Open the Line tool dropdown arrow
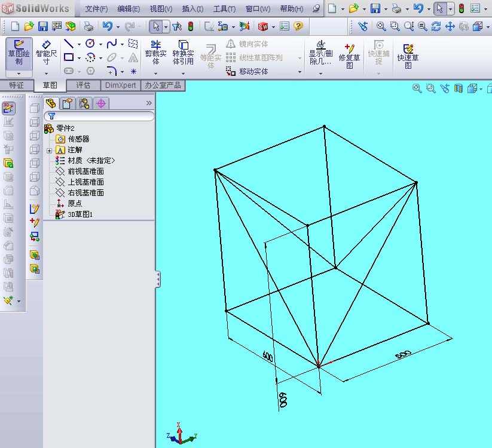This screenshot has width=492, height=448. [x=79, y=44]
